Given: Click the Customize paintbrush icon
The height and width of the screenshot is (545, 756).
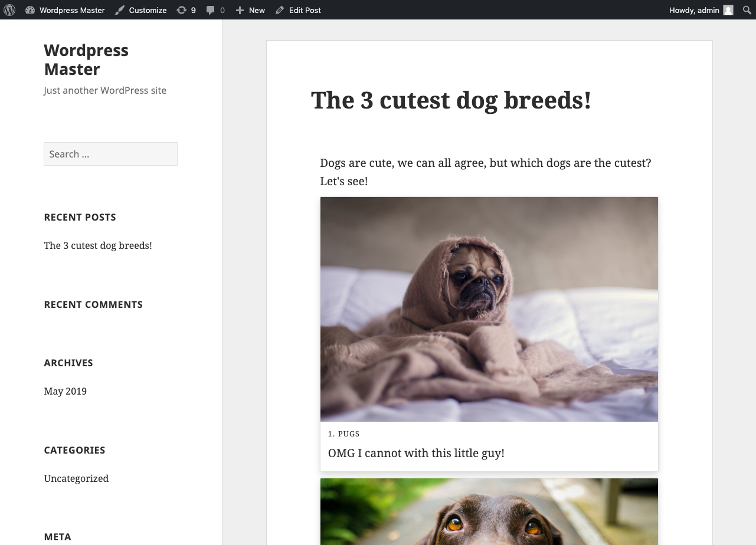Looking at the screenshot, I should (120, 10).
